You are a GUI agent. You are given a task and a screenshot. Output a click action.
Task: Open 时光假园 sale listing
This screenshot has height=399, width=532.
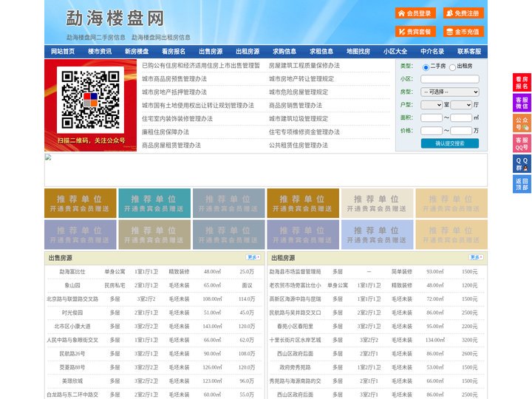72,313
